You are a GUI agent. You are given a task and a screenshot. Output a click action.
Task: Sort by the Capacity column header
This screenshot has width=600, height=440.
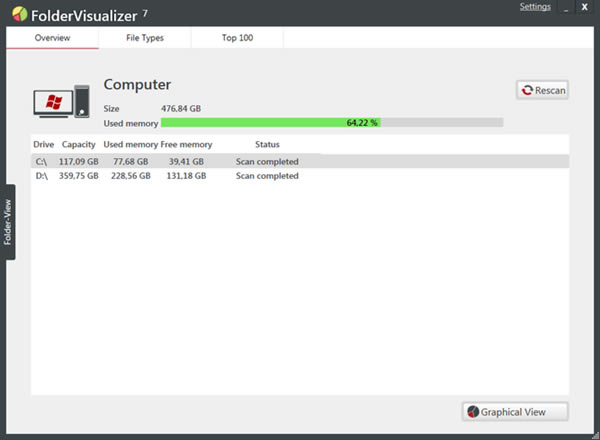click(x=79, y=145)
